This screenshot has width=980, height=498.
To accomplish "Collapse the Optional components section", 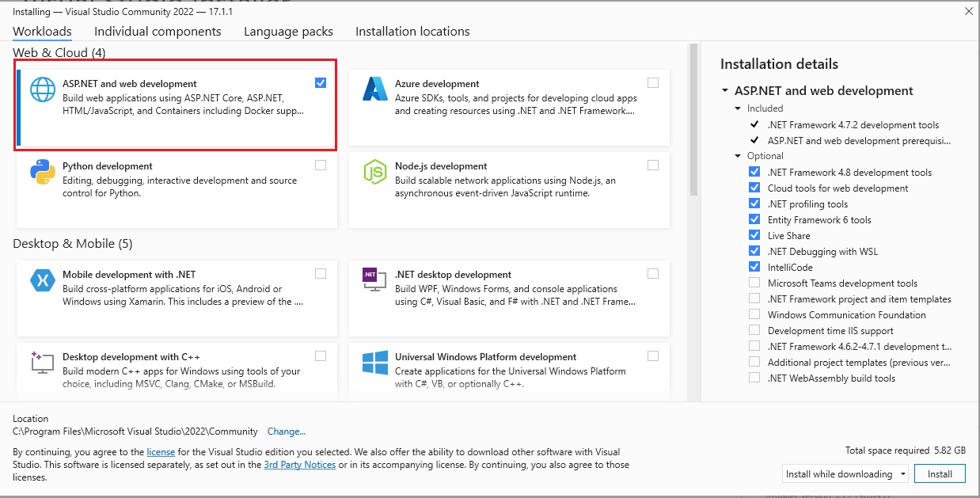I will [x=739, y=156].
